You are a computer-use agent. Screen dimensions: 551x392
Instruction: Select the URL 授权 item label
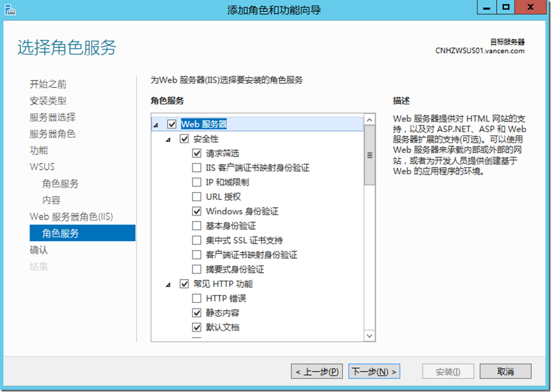(x=224, y=196)
